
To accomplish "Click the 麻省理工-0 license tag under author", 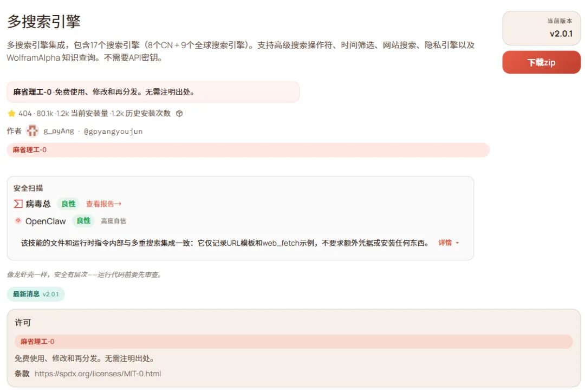I will tap(248, 150).
